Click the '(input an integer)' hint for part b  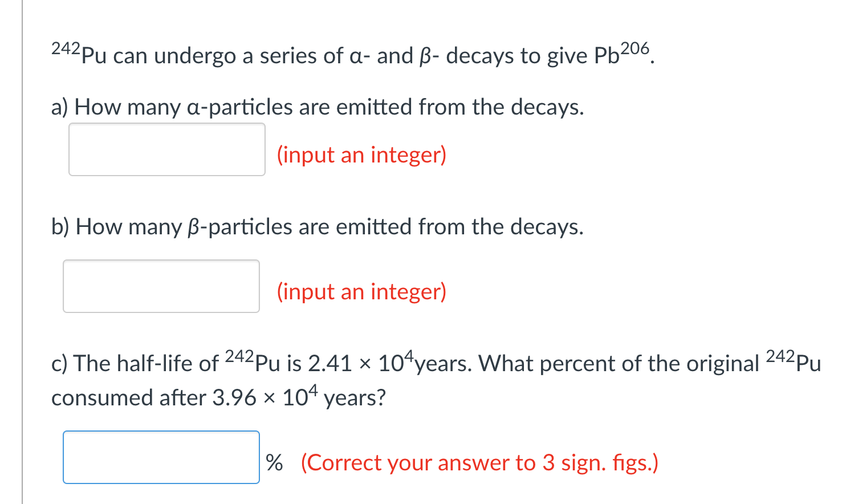tap(361, 291)
